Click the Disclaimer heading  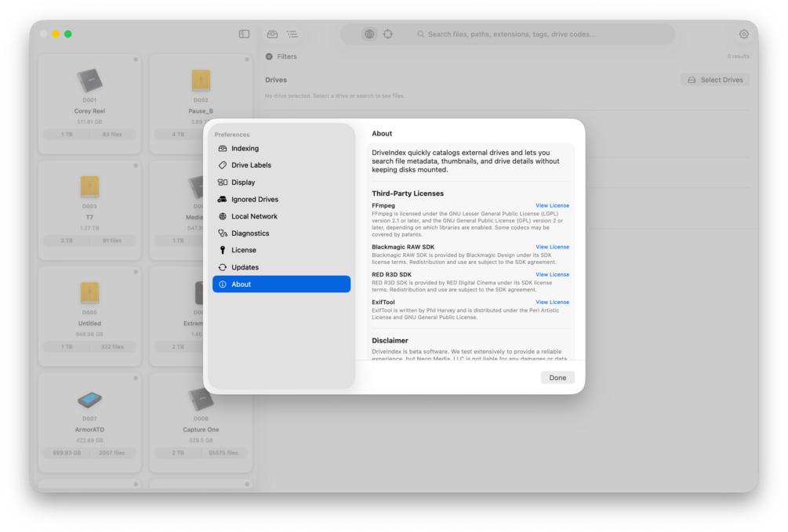coord(390,341)
